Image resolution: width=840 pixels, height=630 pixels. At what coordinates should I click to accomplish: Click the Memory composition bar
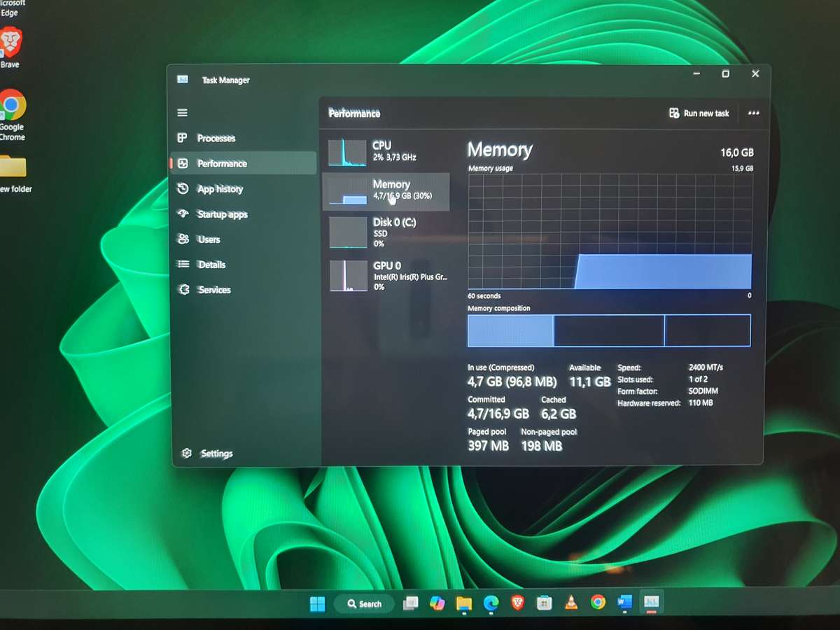pos(609,330)
